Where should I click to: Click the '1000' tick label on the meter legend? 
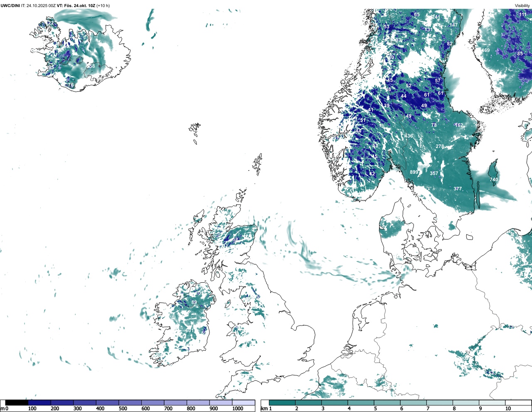(x=238, y=409)
